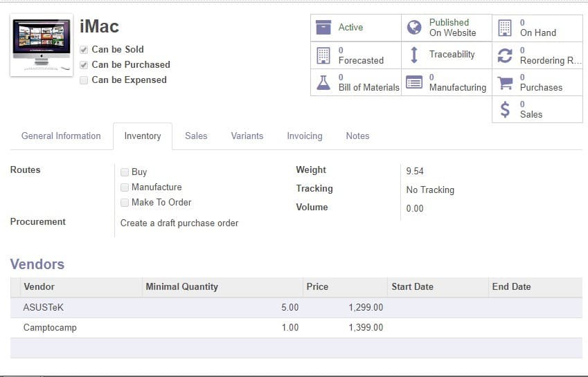588x377 pixels.
Task: Click the Published On Website globe icon
Action: (x=414, y=28)
